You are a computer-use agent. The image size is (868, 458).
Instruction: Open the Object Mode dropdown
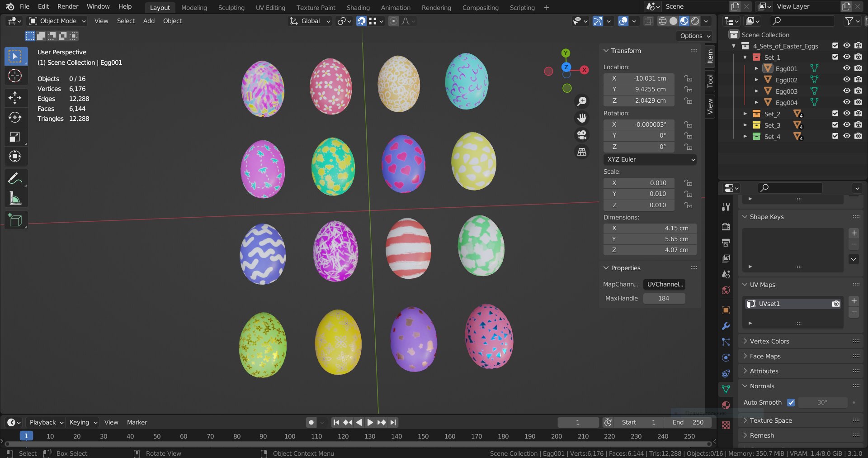57,21
